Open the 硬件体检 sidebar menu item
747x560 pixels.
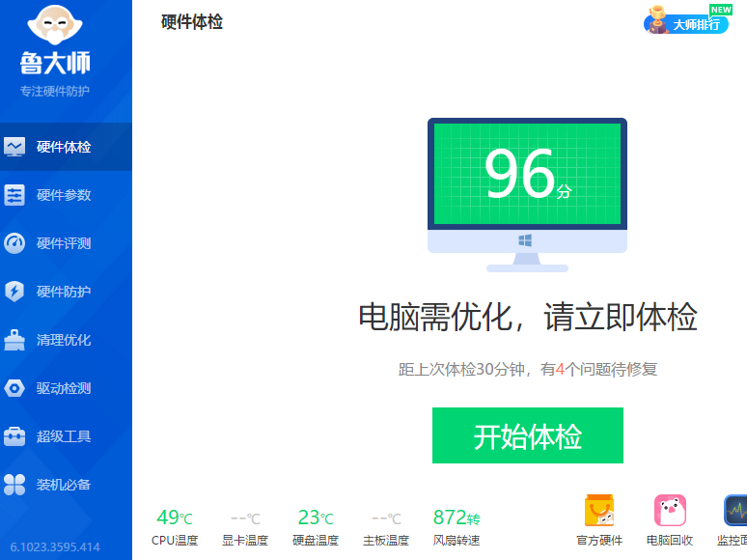tap(66, 147)
